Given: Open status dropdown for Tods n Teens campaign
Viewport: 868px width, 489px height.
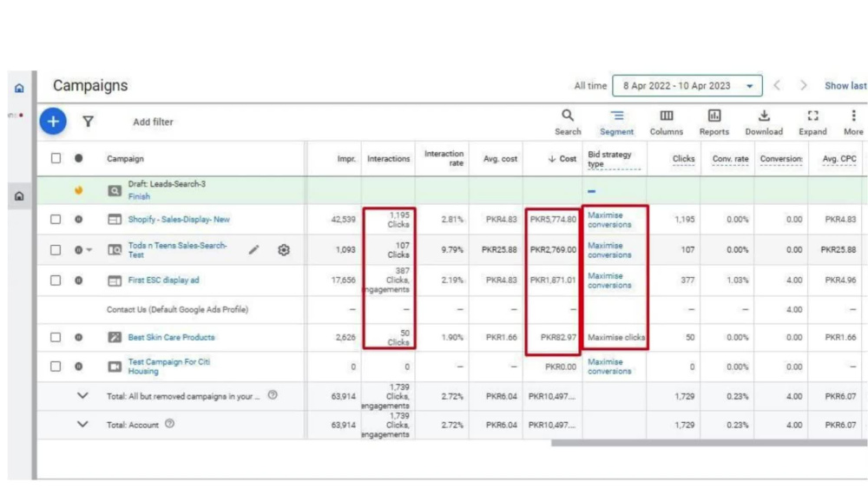Looking at the screenshot, I should click(x=89, y=250).
